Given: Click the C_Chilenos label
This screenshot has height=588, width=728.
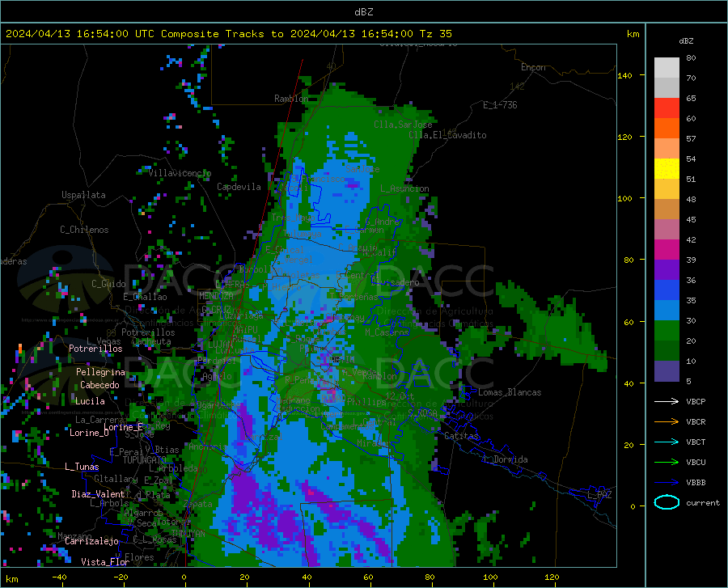Looking at the screenshot, I should [84, 230].
